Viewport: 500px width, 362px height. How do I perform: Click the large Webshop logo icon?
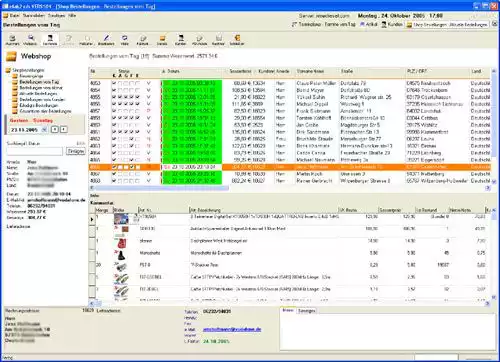[11, 56]
